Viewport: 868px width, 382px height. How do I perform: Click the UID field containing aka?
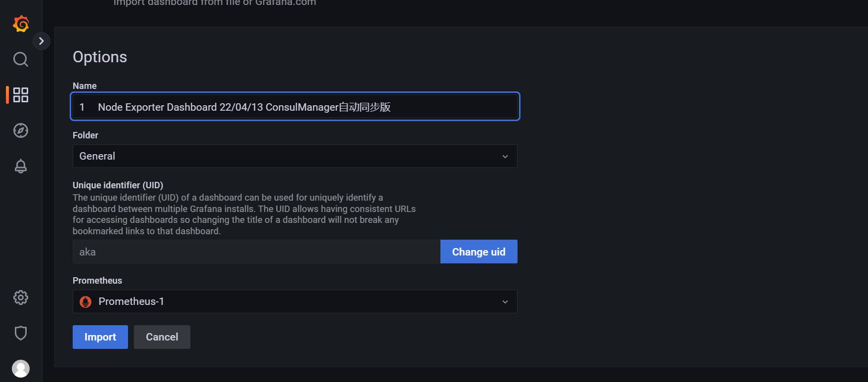point(257,252)
